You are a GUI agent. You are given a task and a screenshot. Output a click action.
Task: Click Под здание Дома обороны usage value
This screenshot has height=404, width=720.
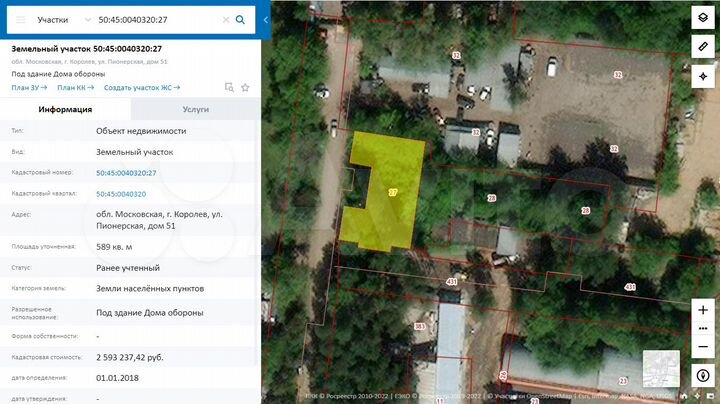point(149,313)
